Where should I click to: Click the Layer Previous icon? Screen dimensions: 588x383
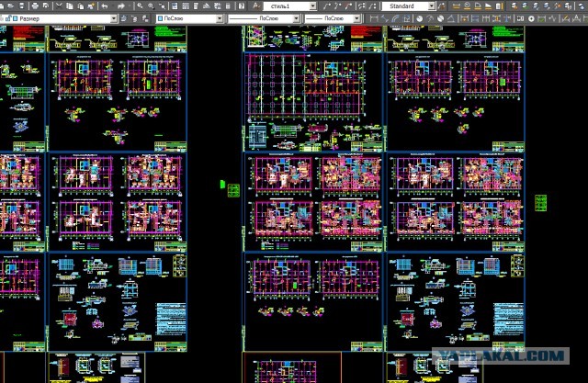click(x=134, y=18)
